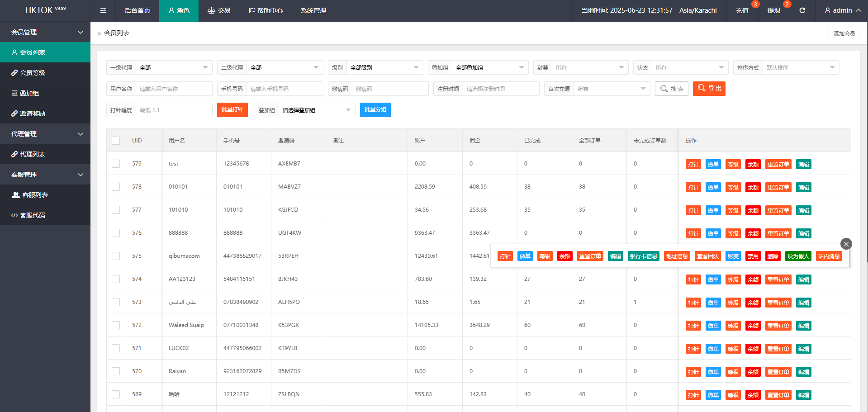Toggle the select-all checkbox in table header
868x412 pixels.
(x=116, y=141)
